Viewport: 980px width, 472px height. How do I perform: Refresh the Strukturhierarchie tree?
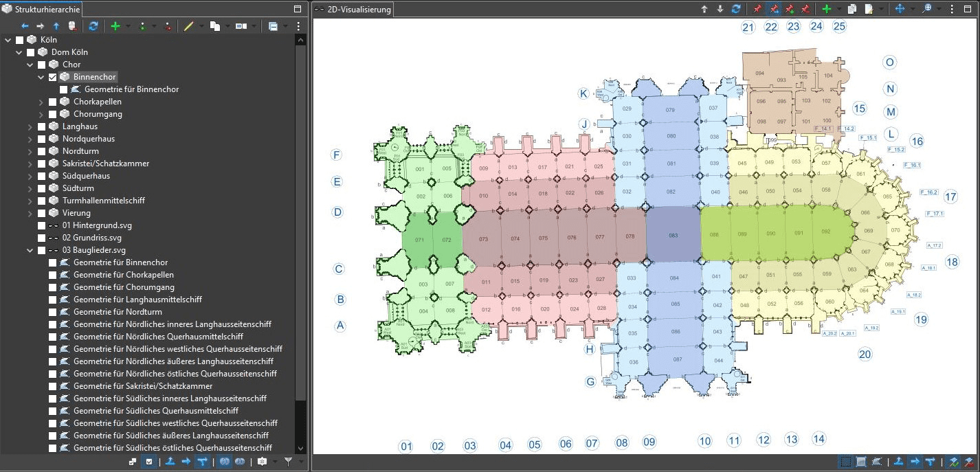click(x=93, y=26)
